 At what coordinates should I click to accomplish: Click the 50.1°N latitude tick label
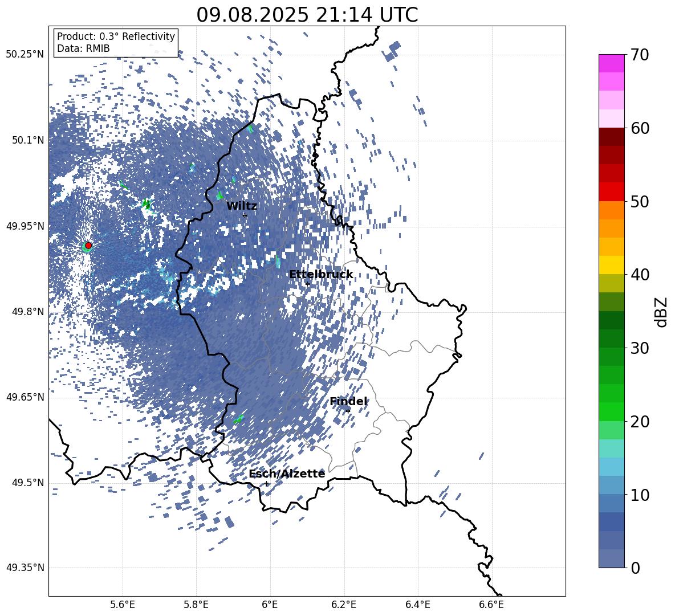[27, 140]
